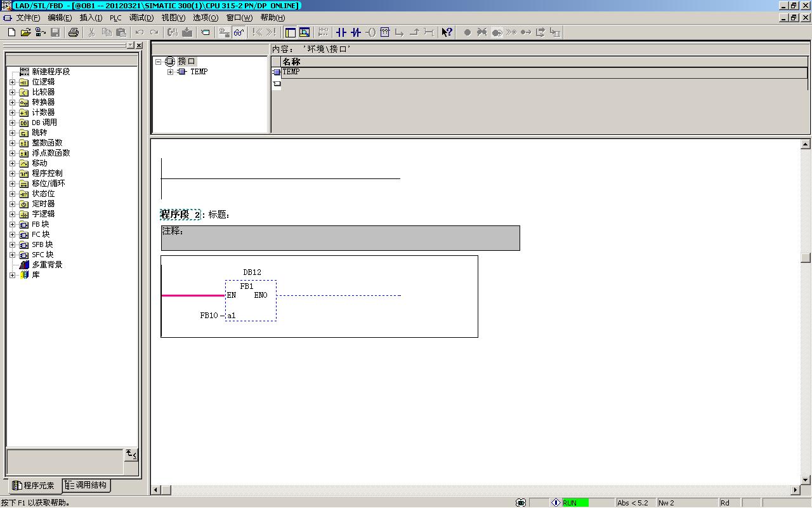Image resolution: width=812 pixels, height=508 pixels.
Task: Select the TEMP row in interface table
Action: click(544, 72)
